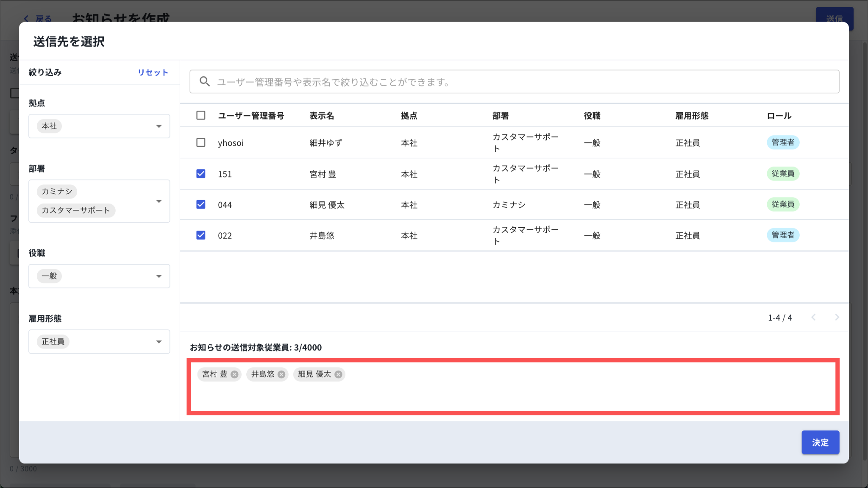The width and height of the screenshot is (868, 488).
Task: Open the 雇用形態 dropdown showing 正社員
Action: click(x=159, y=342)
